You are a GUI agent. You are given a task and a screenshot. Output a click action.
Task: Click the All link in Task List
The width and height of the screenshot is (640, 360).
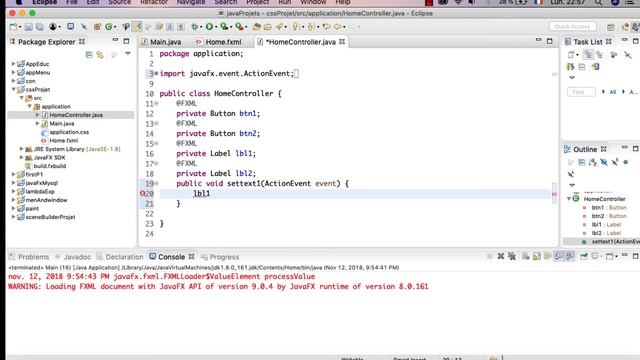613,92
